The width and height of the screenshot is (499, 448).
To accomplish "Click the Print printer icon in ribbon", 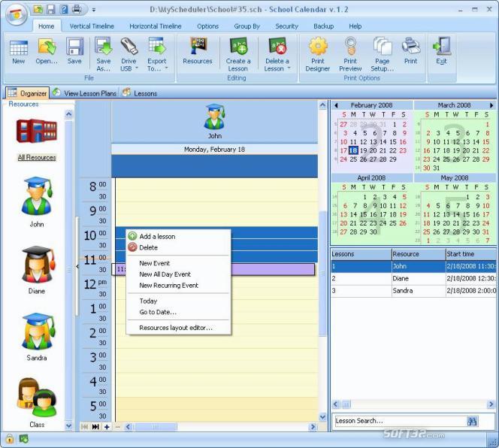I will pos(410,47).
